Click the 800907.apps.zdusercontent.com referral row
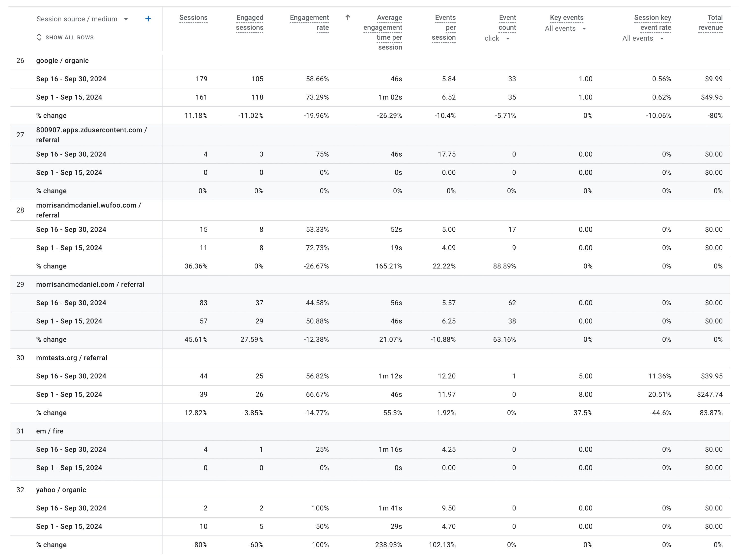 [x=91, y=134]
